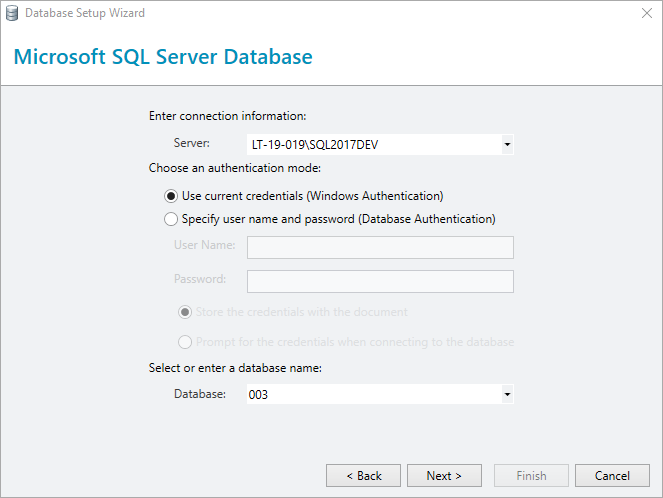Click the Microsoft SQL Server Database heading

(163, 57)
